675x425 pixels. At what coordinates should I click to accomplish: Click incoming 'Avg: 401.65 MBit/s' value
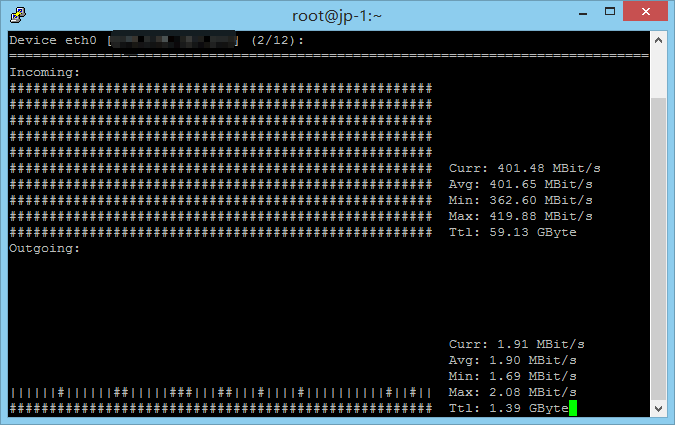coord(520,184)
